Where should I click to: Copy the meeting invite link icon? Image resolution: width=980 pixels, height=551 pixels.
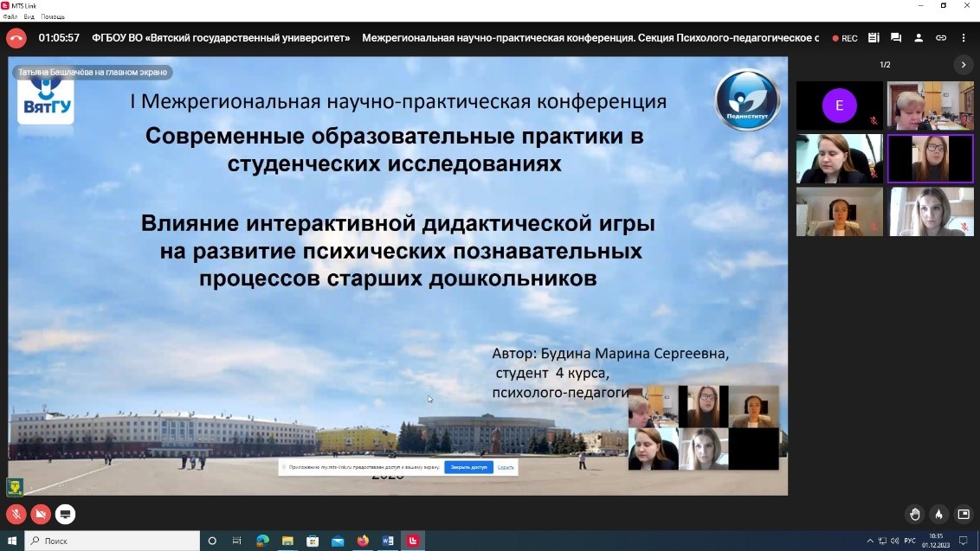(x=941, y=38)
